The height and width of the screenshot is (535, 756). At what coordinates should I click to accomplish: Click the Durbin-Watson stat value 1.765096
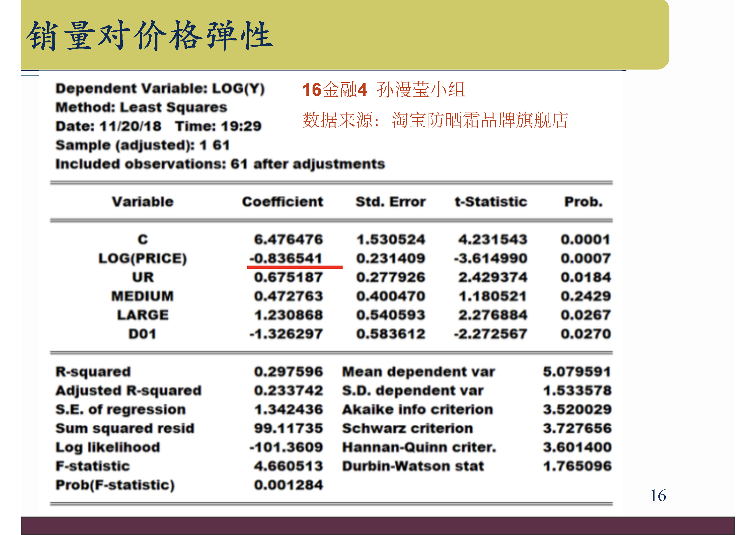click(x=577, y=466)
